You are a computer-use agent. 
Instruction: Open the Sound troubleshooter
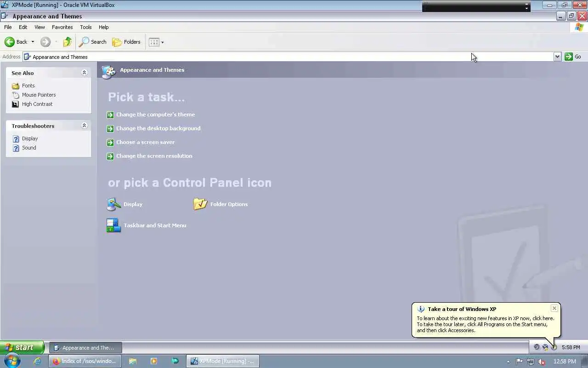point(29,148)
